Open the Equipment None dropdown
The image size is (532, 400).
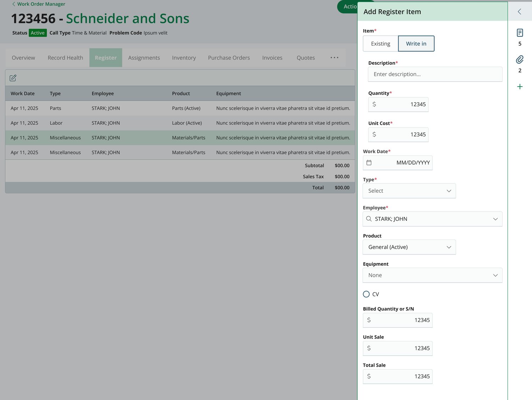[432, 275]
